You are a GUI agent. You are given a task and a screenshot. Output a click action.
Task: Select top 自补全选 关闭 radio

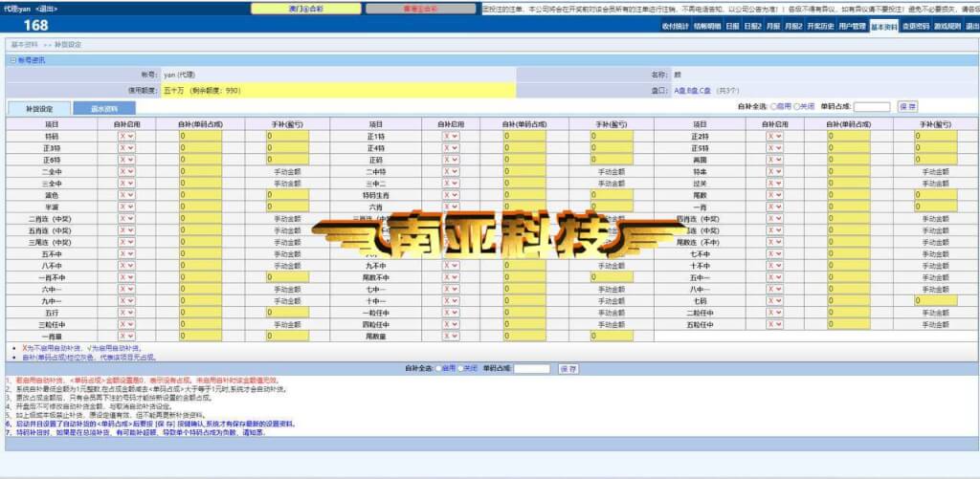[x=796, y=107]
